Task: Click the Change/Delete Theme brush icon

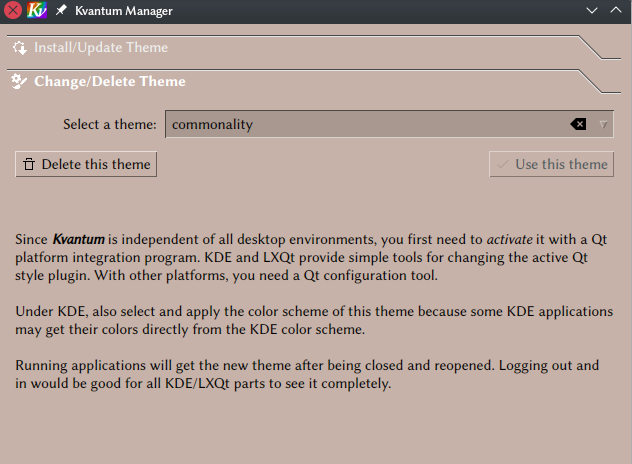Action: coord(19,81)
